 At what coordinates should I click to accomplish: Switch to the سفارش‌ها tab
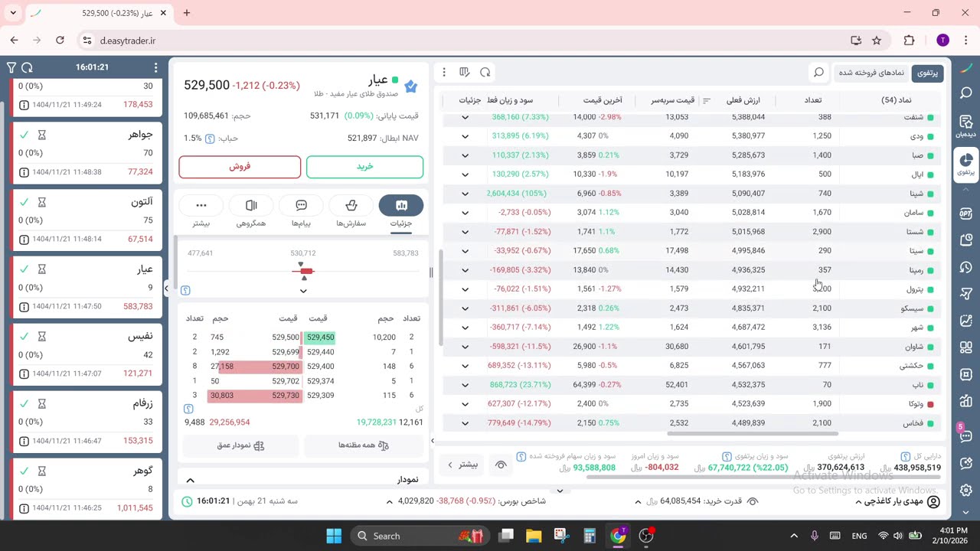point(351,211)
